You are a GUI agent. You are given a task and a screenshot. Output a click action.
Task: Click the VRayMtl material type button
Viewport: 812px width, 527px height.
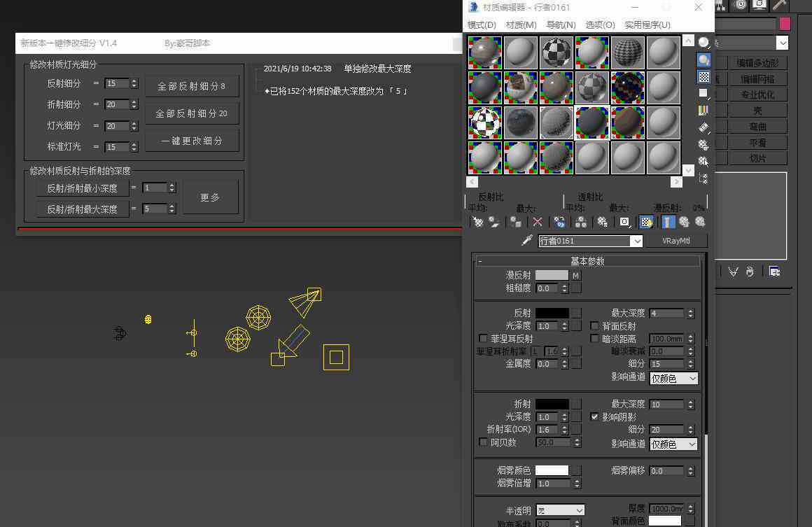coord(675,241)
